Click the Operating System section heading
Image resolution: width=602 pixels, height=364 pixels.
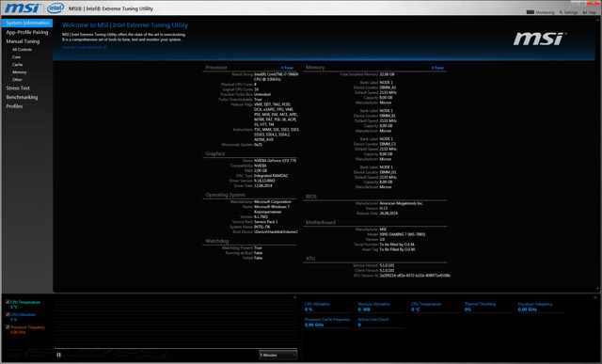[x=225, y=195]
